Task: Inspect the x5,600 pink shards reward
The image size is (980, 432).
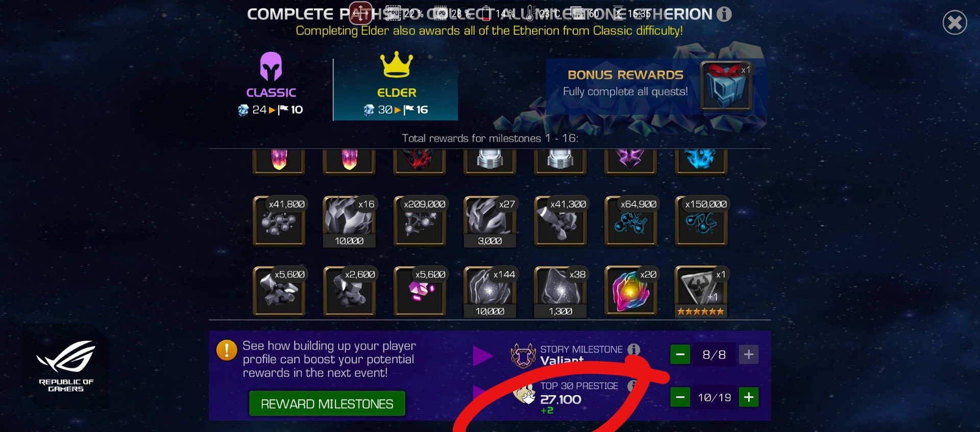Action: click(x=420, y=291)
